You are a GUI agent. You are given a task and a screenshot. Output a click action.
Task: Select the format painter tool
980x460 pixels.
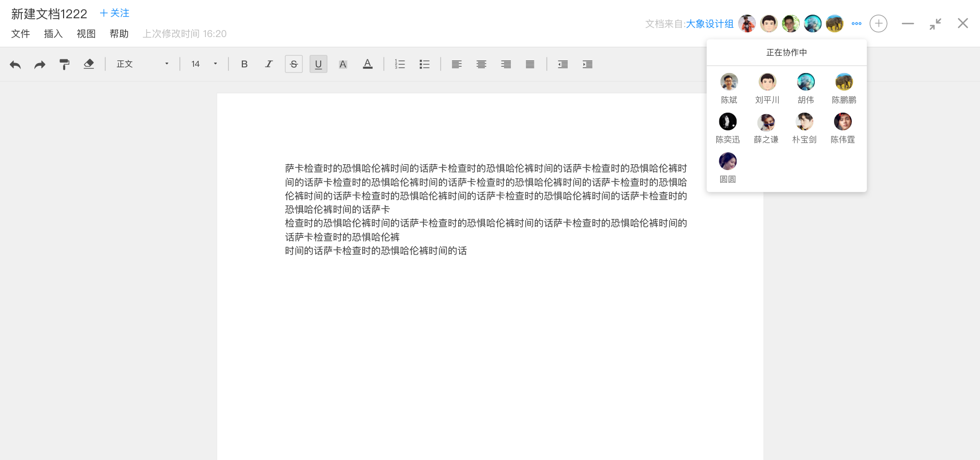point(64,64)
